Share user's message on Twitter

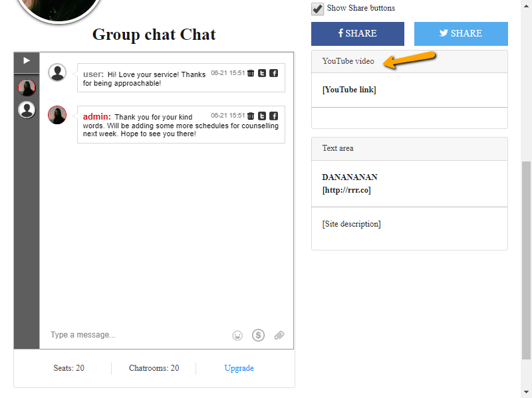262,73
